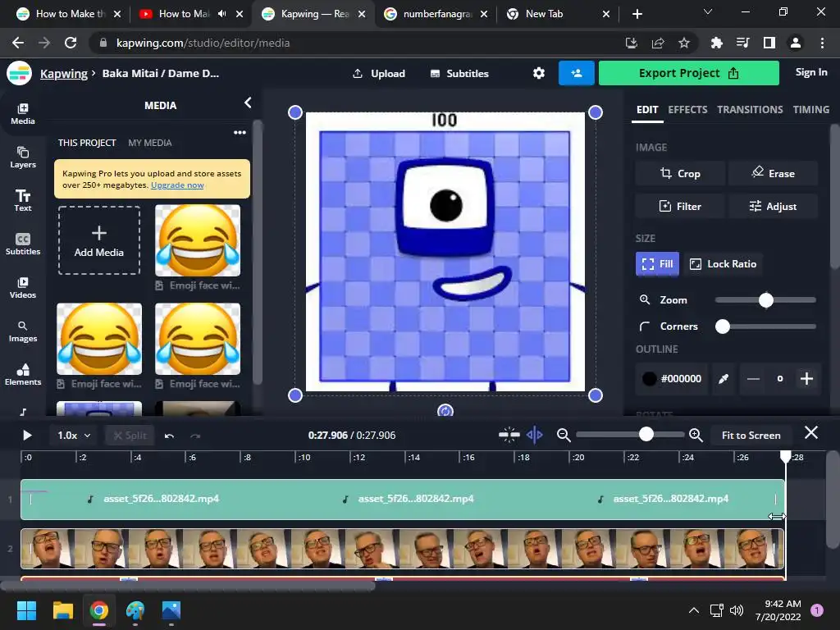Zoom in the timeline
This screenshot has height=630, width=840.
tap(696, 435)
